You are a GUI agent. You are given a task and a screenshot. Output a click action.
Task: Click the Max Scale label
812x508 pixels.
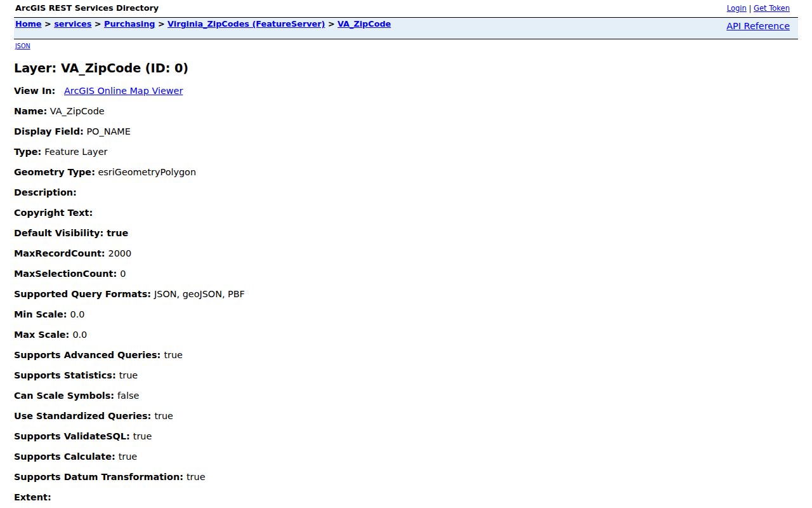click(42, 335)
